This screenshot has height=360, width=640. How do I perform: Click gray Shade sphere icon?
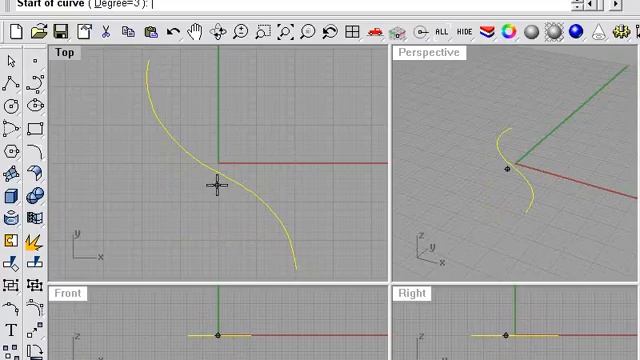pos(531,32)
